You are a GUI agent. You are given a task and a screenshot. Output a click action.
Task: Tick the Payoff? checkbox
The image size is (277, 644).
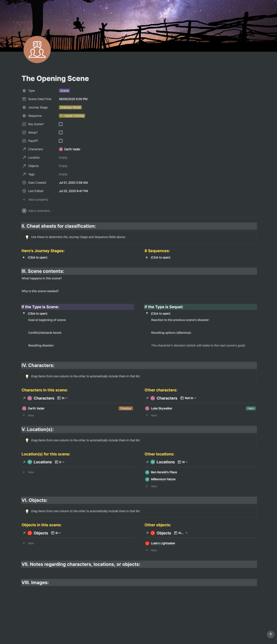(x=61, y=141)
